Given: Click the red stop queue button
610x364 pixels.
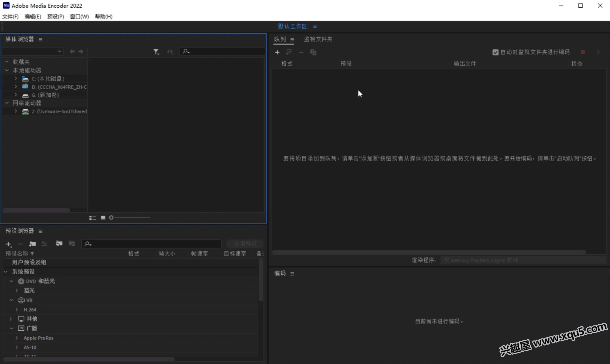Looking at the screenshot, I should click(x=583, y=52).
